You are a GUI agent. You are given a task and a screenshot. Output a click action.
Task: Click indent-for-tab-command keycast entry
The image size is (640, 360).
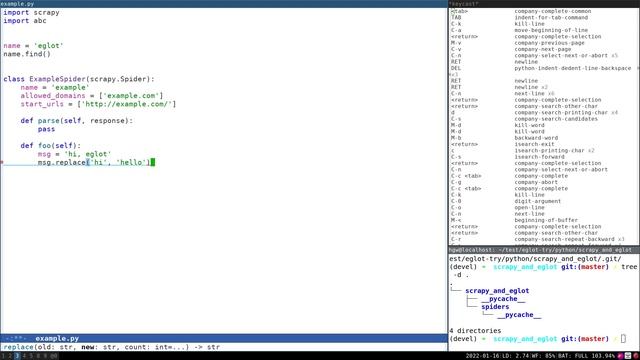pyautogui.click(x=551, y=18)
